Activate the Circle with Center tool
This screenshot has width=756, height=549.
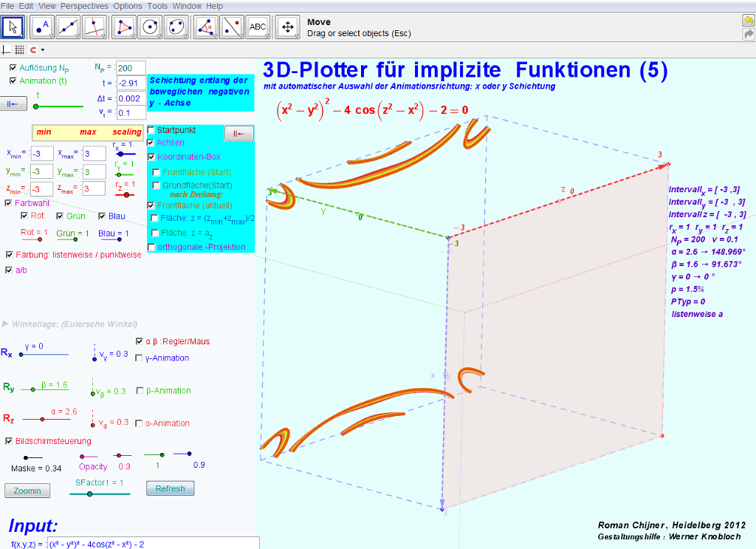[x=151, y=27]
